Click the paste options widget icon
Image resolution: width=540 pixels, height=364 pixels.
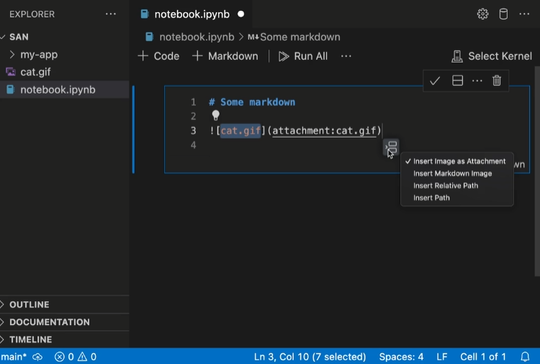click(391, 148)
